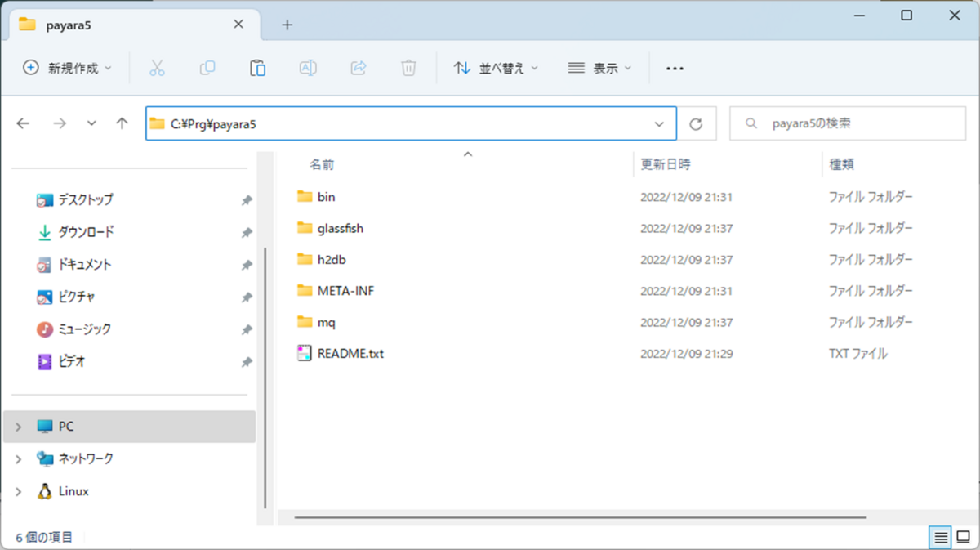
Task: Click the README.txt file icon
Action: [305, 354]
